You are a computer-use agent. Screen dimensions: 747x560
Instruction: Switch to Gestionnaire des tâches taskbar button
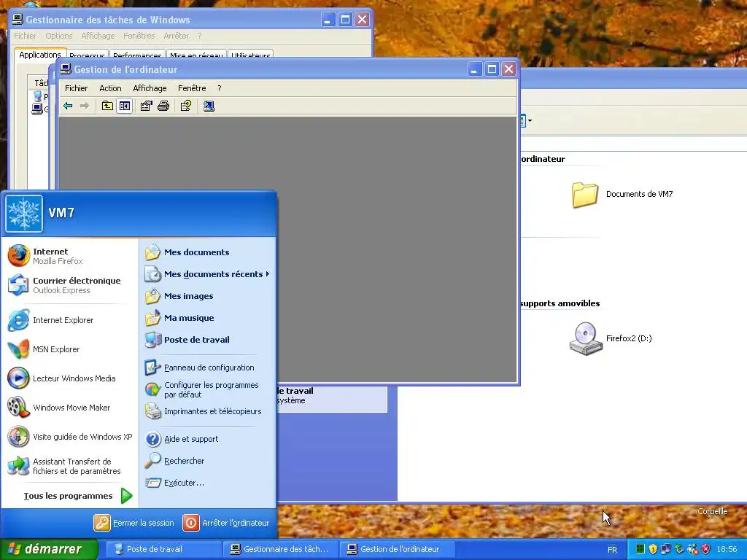pyautogui.click(x=280, y=549)
